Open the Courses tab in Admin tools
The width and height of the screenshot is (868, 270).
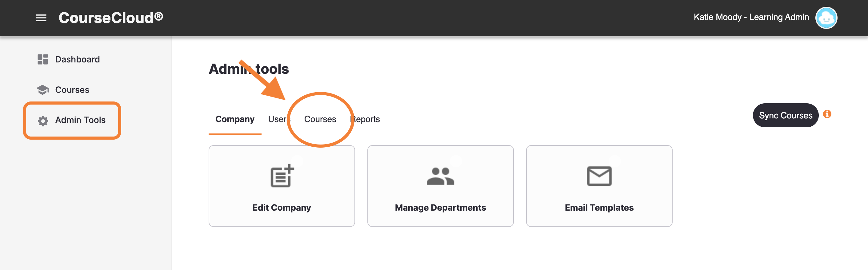click(x=320, y=120)
